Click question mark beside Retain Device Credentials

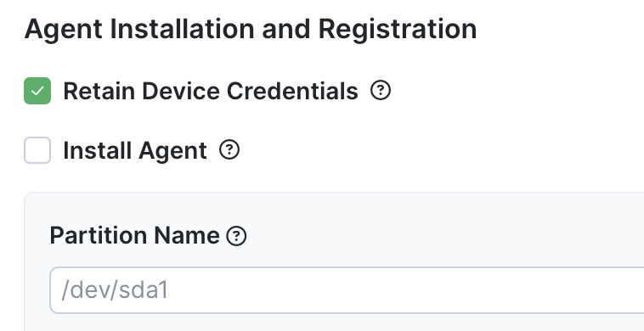[x=381, y=90]
